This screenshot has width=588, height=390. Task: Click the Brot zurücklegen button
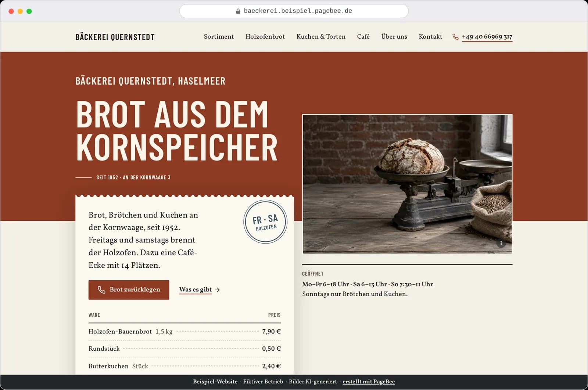(x=129, y=290)
